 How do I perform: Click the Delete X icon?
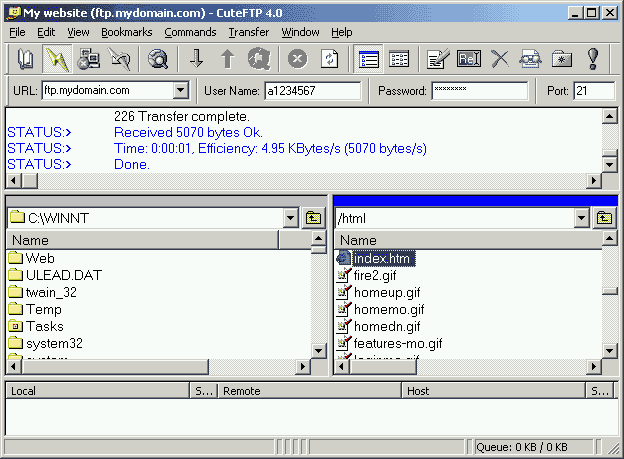(500, 59)
